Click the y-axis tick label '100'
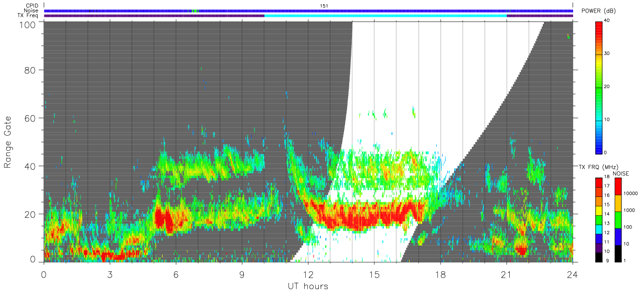This screenshot has width=644, height=297. point(27,24)
